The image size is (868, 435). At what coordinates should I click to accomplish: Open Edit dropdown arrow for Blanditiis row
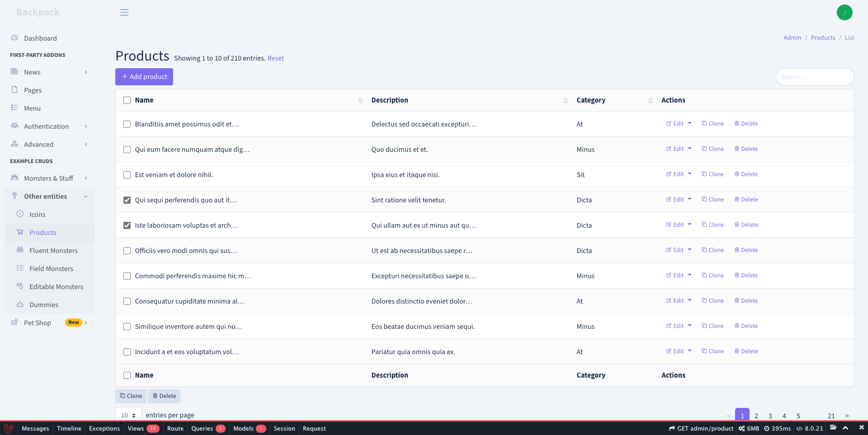[690, 123]
